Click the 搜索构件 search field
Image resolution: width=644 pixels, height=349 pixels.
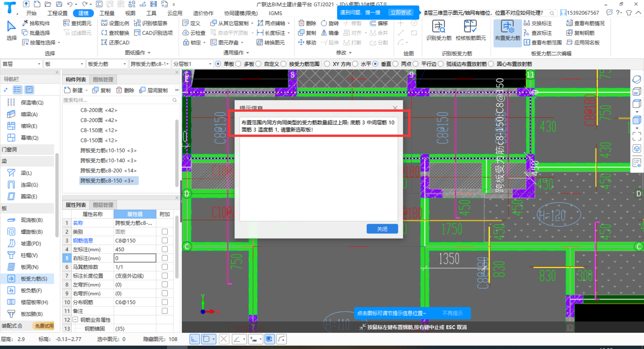pos(117,100)
